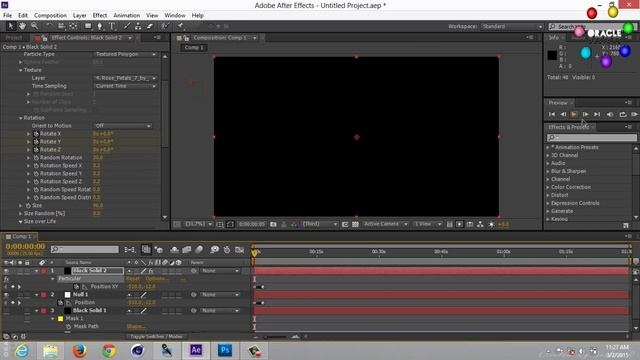This screenshot has height=360, width=640.
Task: Select the Selection arrow tool
Action: click(x=11, y=26)
